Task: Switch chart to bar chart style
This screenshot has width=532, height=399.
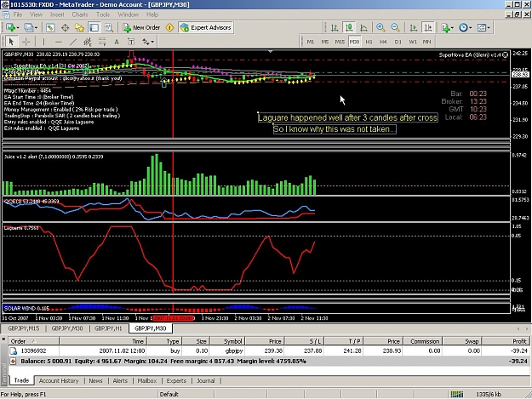Action: pos(335,28)
